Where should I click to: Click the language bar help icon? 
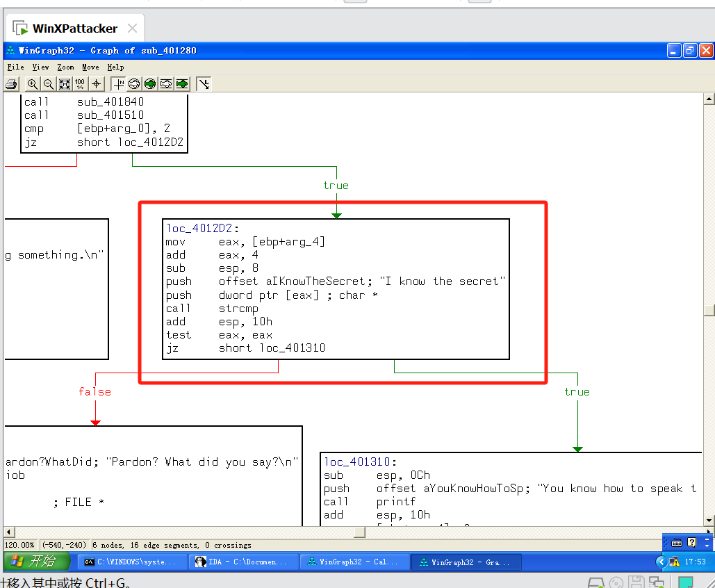pyautogui.click(x=692, y=542)
